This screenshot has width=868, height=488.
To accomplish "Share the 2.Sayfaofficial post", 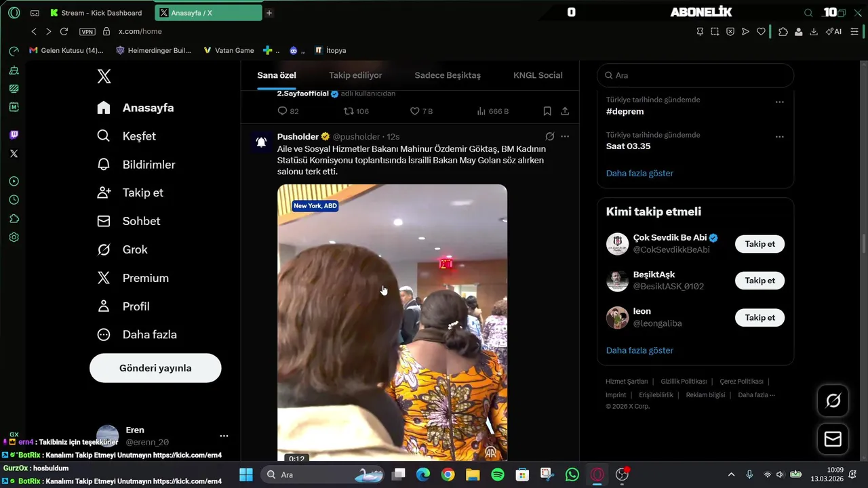I will [x=565, y=111].
